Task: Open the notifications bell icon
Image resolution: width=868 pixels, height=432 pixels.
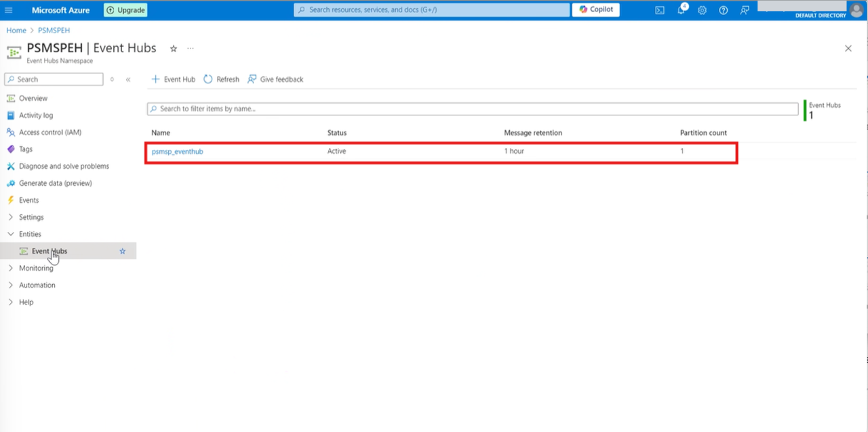Action: pos(681,10)
